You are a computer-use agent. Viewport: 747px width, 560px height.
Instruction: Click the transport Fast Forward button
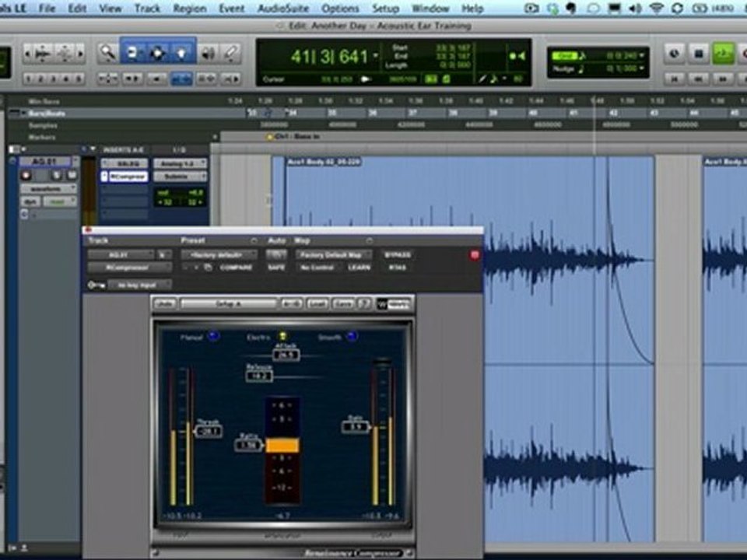(723, 79)
